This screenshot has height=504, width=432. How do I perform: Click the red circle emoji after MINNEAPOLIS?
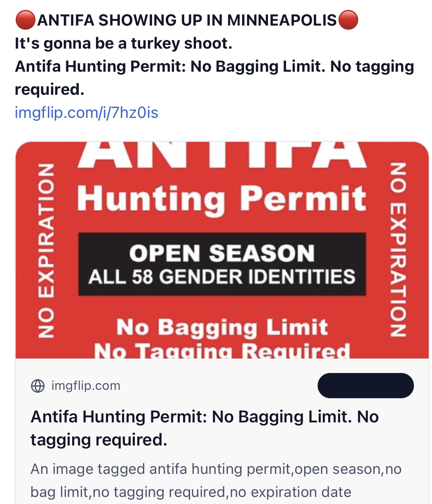(348, 20)
